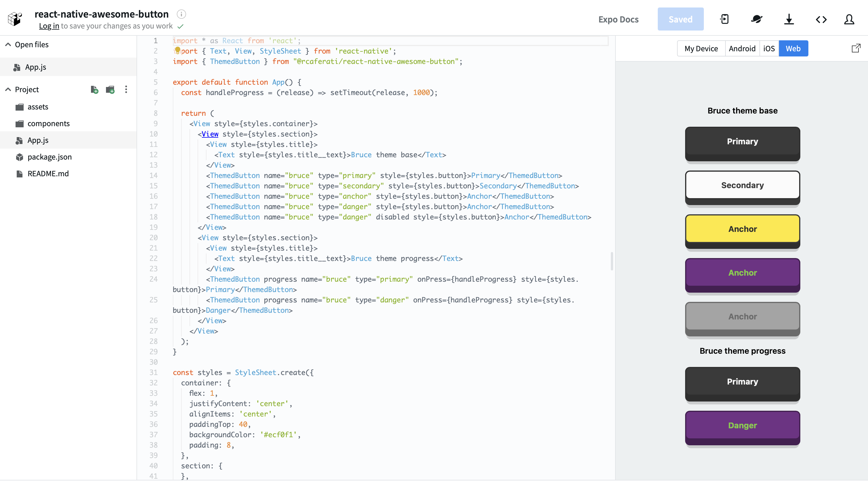Collapse the Open files section
This screenshot has height=481, width=868.
coord(8,44)
